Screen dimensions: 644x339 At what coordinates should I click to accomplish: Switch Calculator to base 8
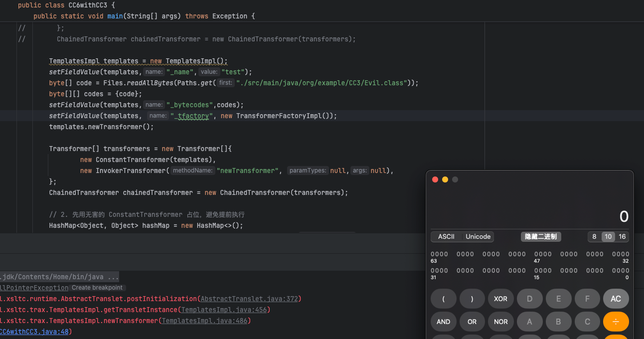594,237
